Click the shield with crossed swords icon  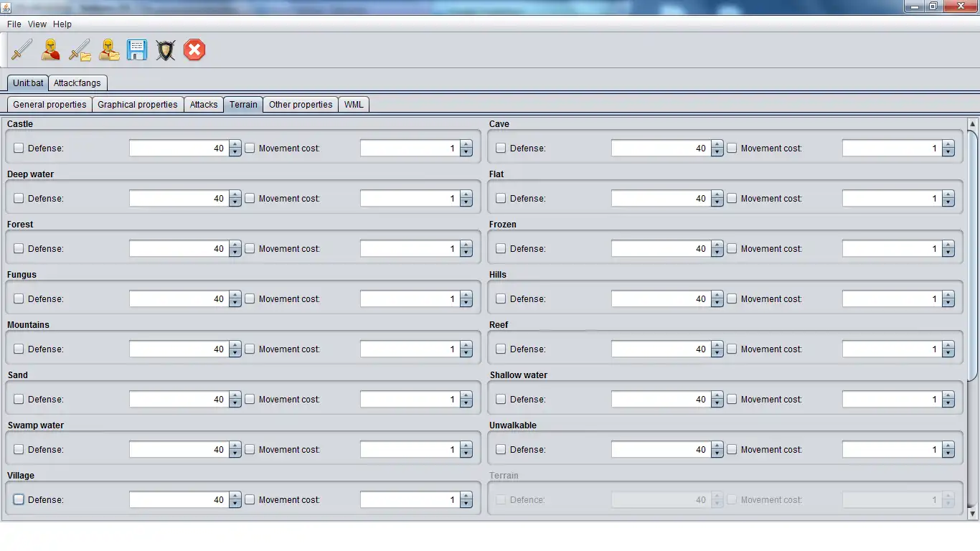(166, 50)
